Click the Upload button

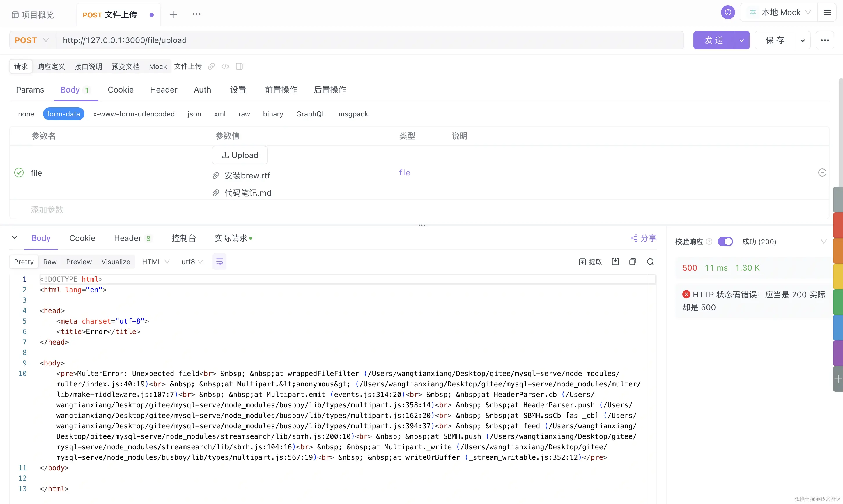(x=240, y=155)
